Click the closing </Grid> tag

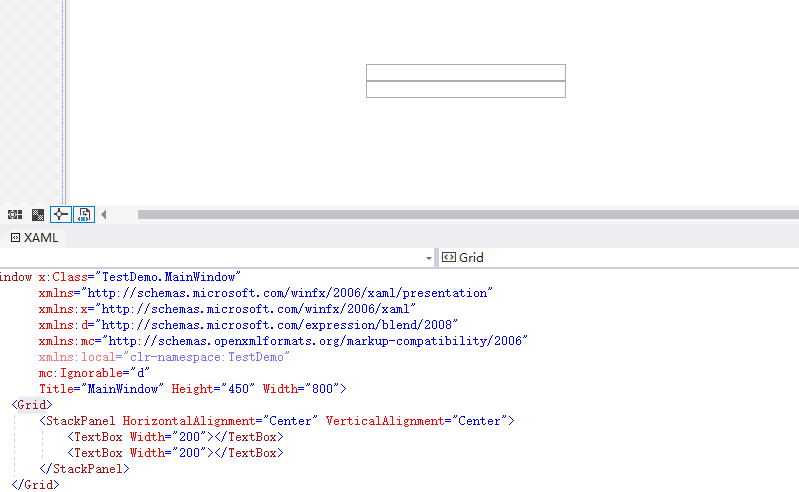pos(35,485)
